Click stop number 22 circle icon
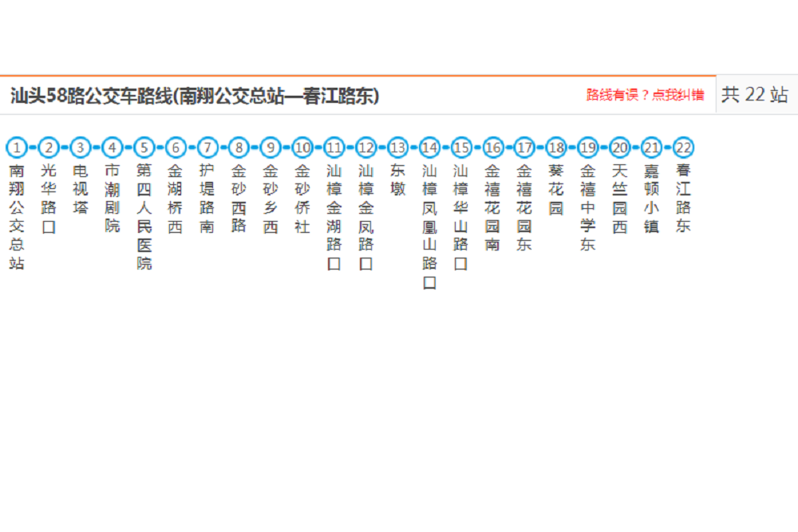The width and height of the screenshot is (798, 532). point(683,148)
